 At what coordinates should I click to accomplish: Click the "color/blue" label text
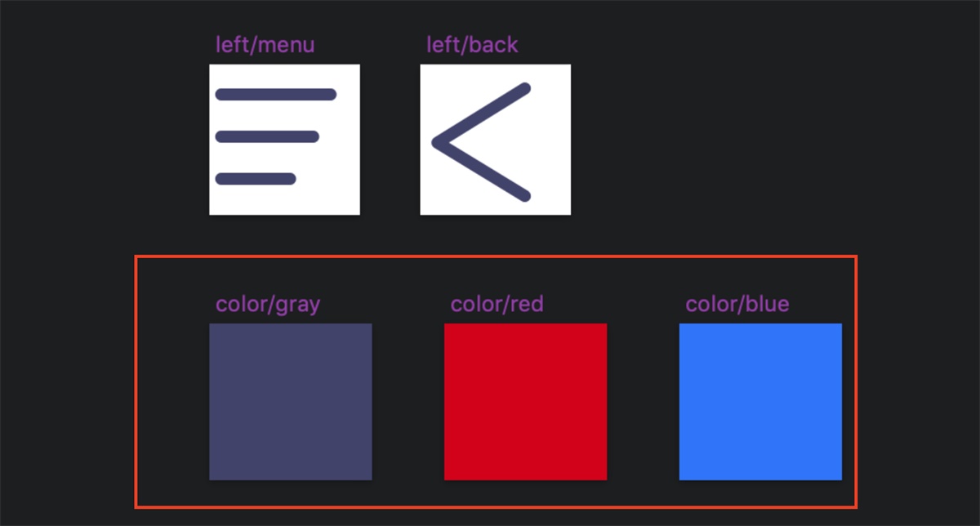point(737,305)
